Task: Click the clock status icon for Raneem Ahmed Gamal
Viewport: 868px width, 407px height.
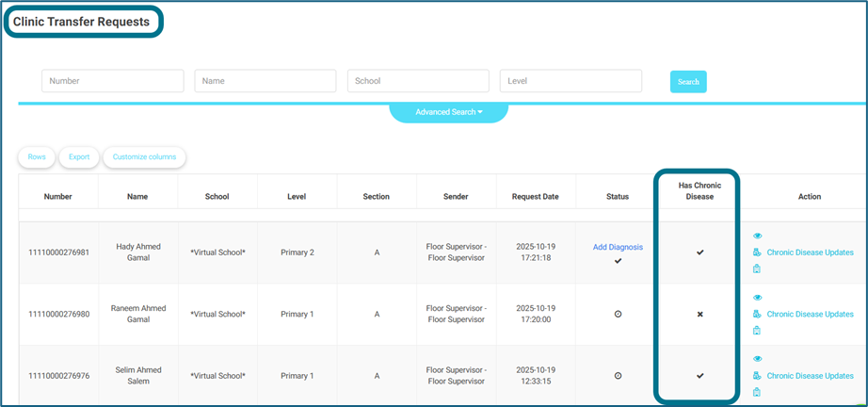Action: point(618,314)
